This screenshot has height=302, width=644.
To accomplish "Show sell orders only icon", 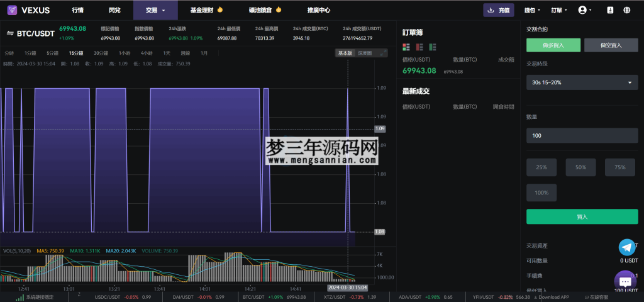I will click(419, 47).
